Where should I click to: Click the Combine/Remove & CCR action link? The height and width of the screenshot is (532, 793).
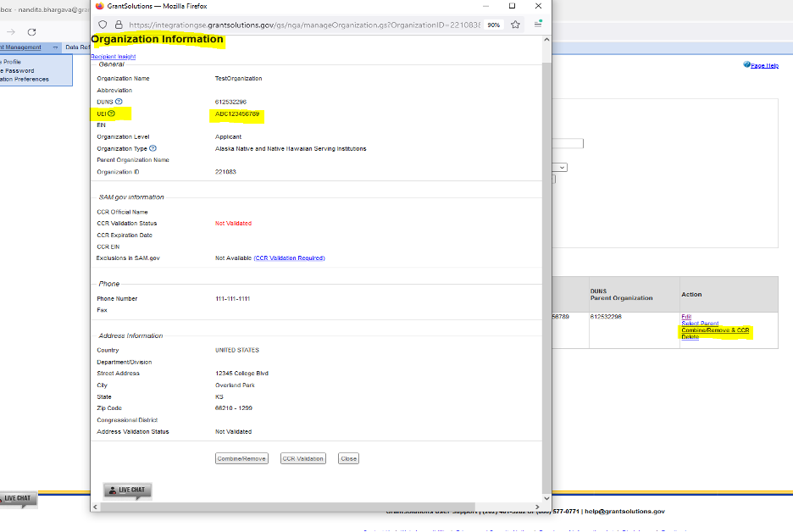pos(716,330)
